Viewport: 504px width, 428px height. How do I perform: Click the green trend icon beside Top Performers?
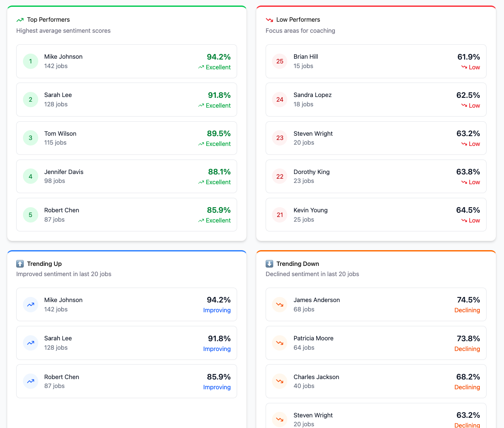(x=20, y=20)
